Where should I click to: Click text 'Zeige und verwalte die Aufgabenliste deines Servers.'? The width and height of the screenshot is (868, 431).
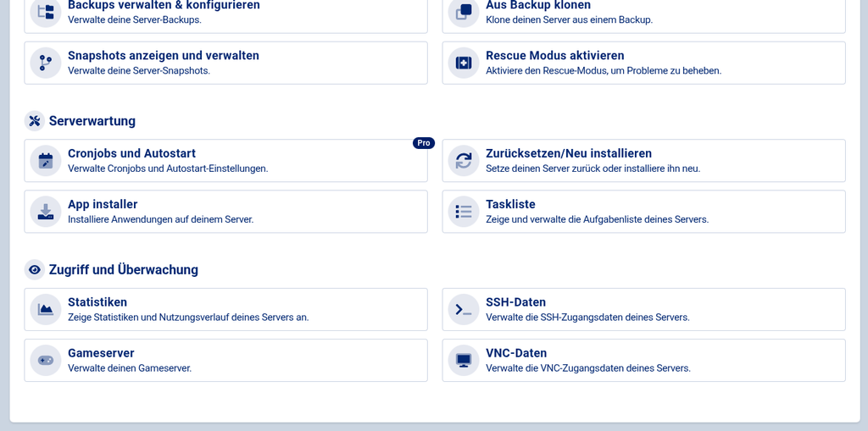click(597, 219)
